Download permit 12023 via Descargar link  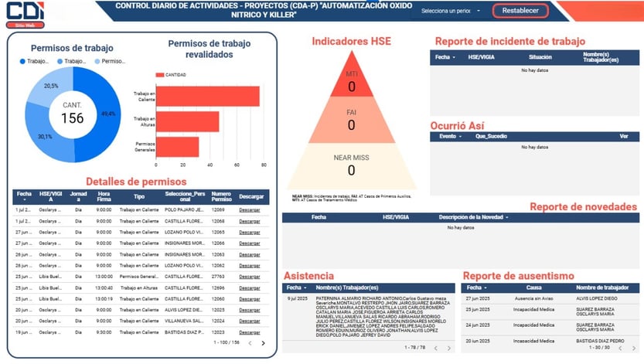(250, 332)
